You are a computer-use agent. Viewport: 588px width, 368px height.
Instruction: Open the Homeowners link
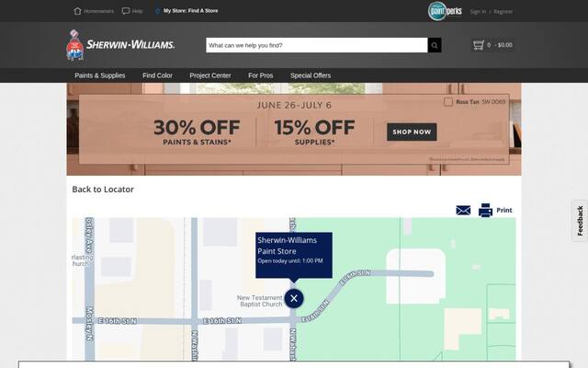[x=98, y=11]
